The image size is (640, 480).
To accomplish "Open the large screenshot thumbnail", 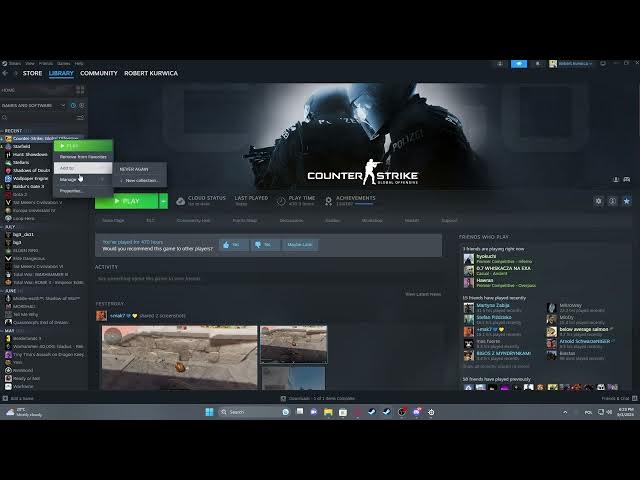I will click(x=180, y=358).
